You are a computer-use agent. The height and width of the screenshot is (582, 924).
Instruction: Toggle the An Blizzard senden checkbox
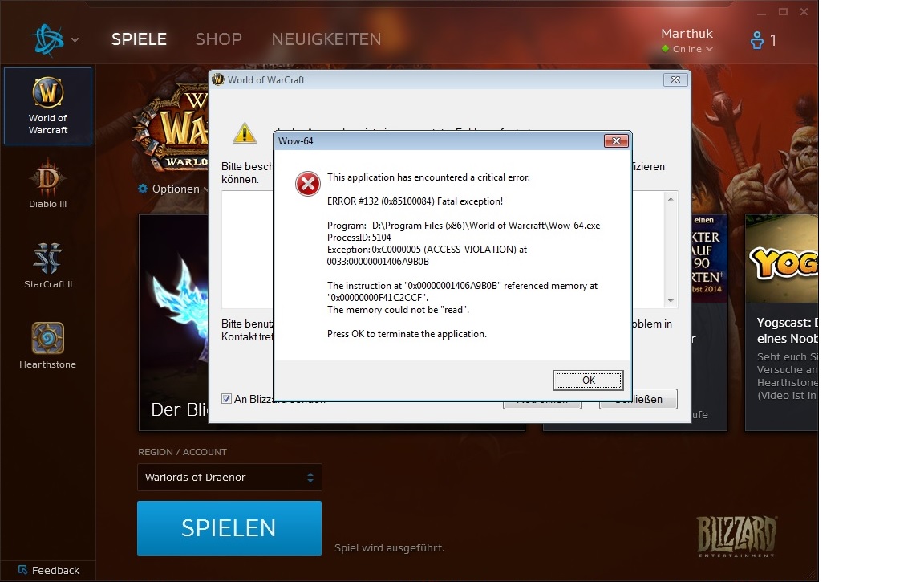226,399
